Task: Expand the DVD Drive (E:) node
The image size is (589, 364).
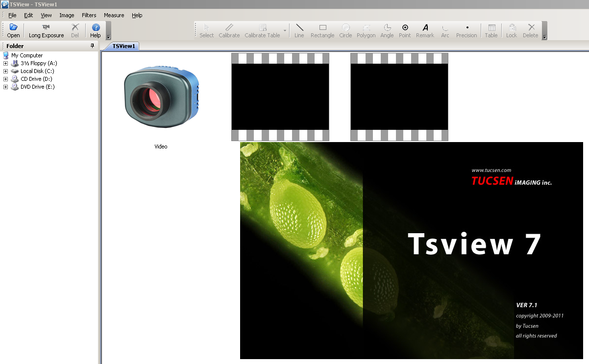Action: pos(5,87)
